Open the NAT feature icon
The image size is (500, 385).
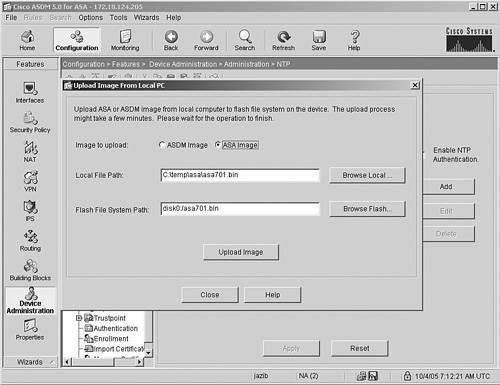tap(30, 152)
